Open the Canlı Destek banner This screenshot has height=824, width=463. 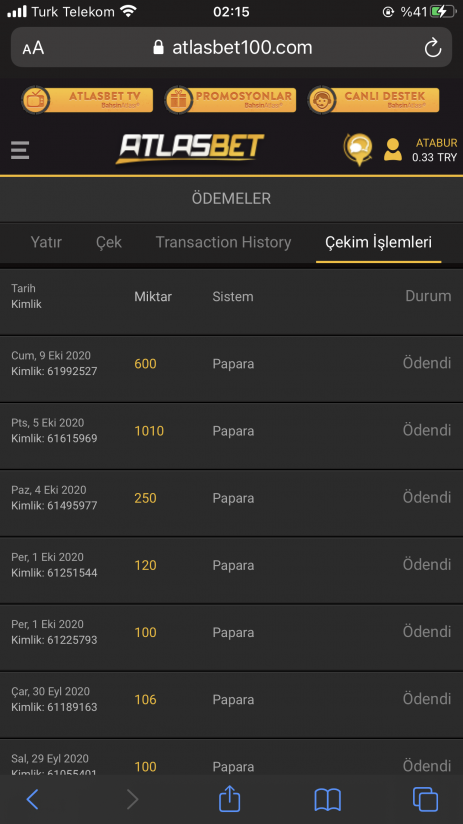pyautogui.click(x=373, y=100)
